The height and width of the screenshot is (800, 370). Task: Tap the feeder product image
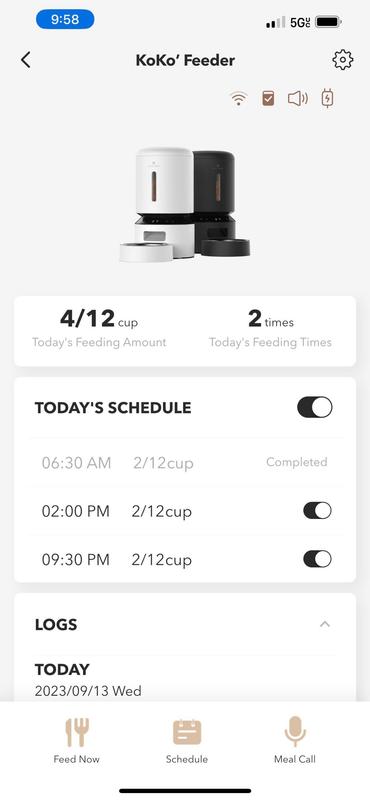pos(185,205)
